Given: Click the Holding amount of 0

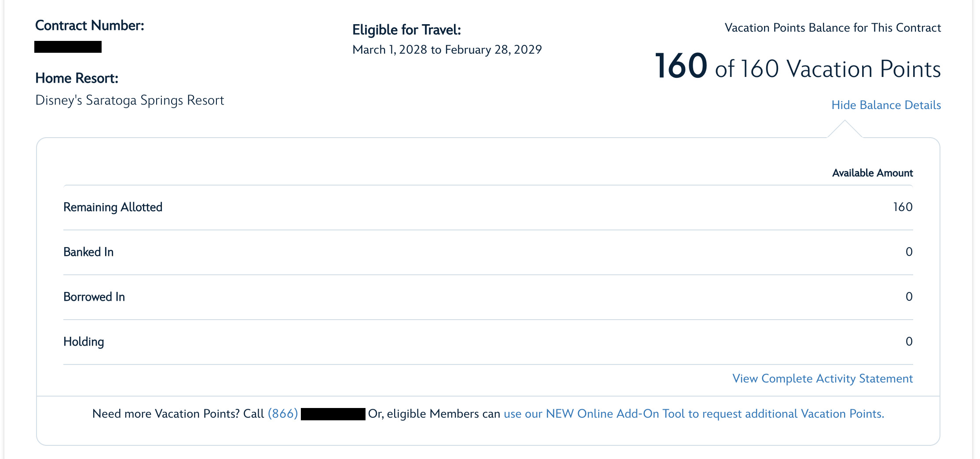Looking at the screenshot, I should point(909,342).
